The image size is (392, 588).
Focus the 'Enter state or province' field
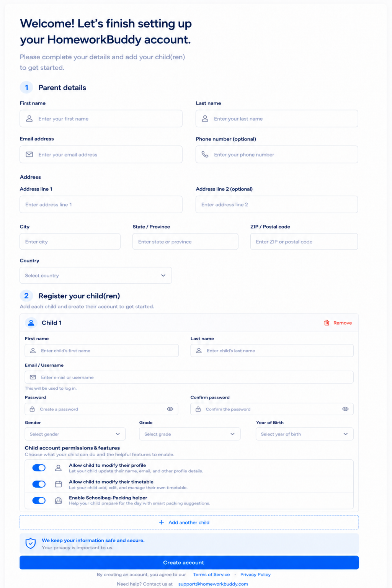(185, 242)
